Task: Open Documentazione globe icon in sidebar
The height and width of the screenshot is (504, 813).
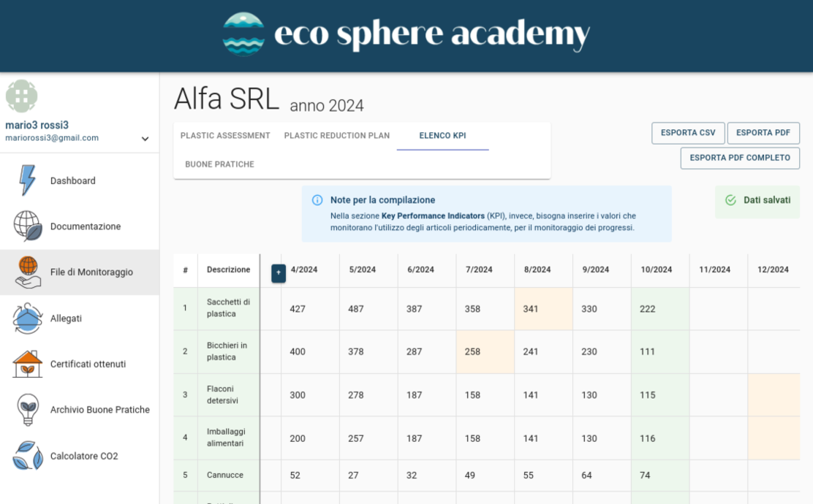Action: 28,226
